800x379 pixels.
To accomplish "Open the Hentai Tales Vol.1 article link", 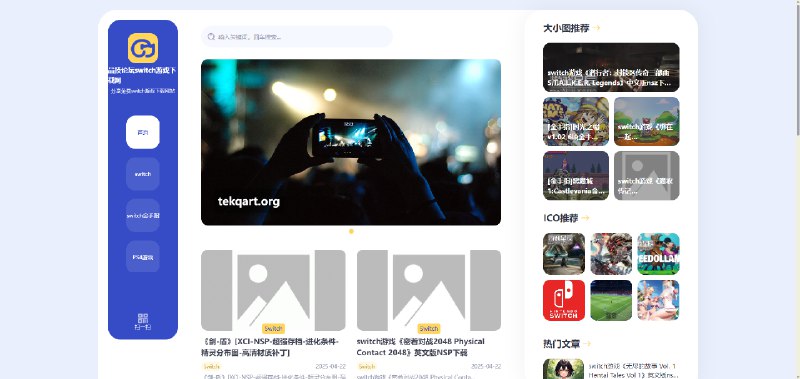I will click(x=634, y=370).
